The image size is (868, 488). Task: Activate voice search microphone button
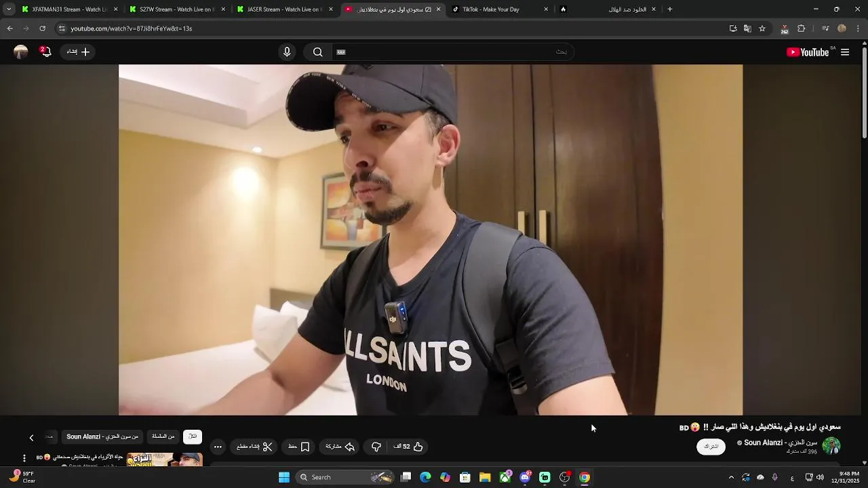point(287,52)
